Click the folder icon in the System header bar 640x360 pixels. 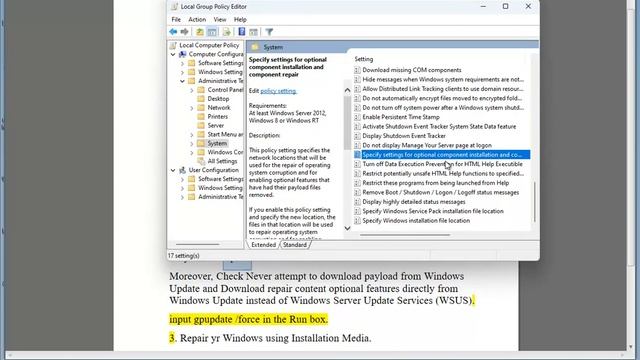[x=255, y=47]
